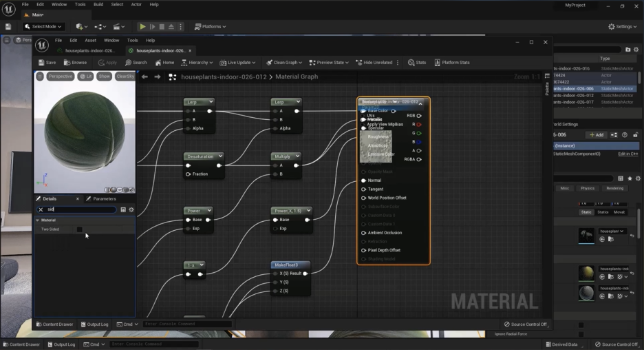Open the play options three-dot menu
This screenshot has height=350, width=644.
coord(180,27)
